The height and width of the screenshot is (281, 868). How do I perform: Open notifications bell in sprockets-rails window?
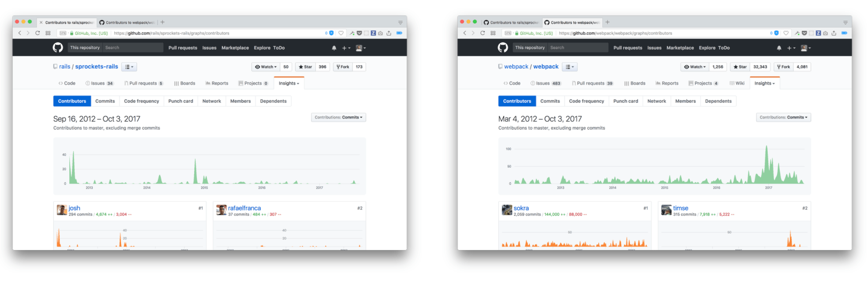pos(334,48)
